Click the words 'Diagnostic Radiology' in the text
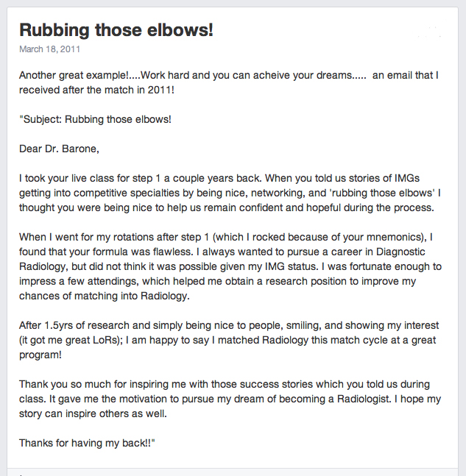 click(400, 252)
